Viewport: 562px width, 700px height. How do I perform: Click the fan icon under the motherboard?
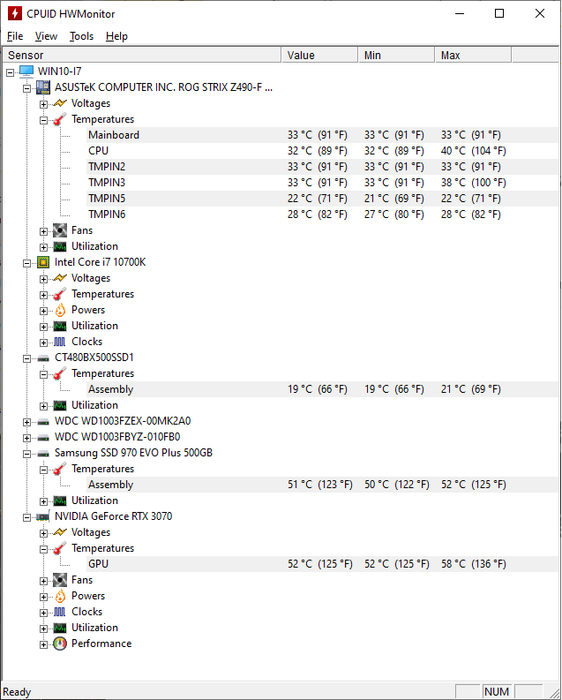[60, 231]
